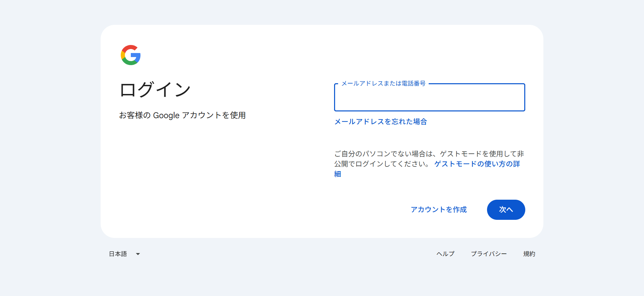Click the ご自分のパソコンでない場合は guest mode text
Image resolution: width=644 pixels, height=296 pixels.
coord(429,159)
